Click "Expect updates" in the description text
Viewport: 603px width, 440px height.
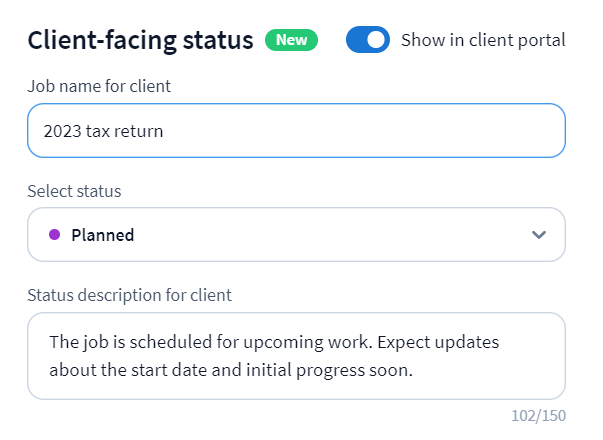(444, 342)
